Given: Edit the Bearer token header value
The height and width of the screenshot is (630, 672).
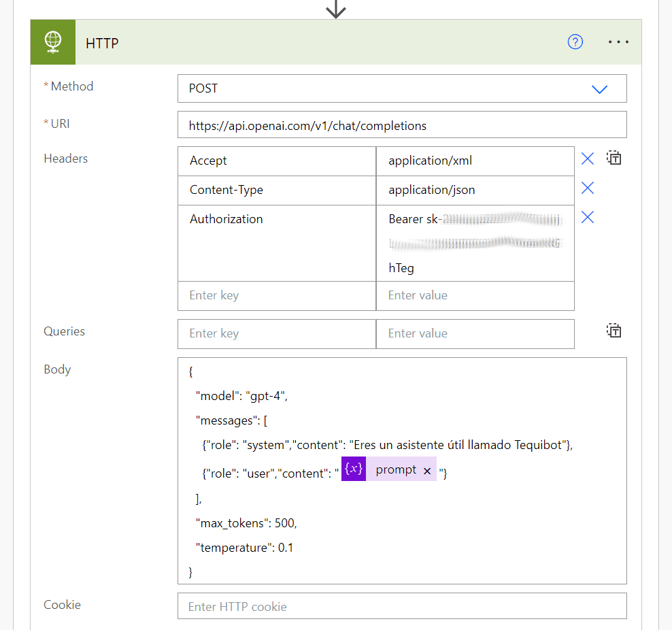Looking at the screenshot, I should pyautogui.click(x=475, y=243).
